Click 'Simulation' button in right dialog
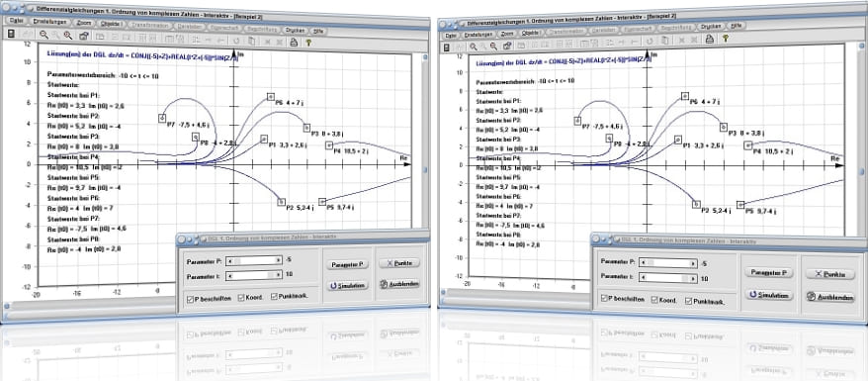868x381 pixels. click(x=769, y=295)
